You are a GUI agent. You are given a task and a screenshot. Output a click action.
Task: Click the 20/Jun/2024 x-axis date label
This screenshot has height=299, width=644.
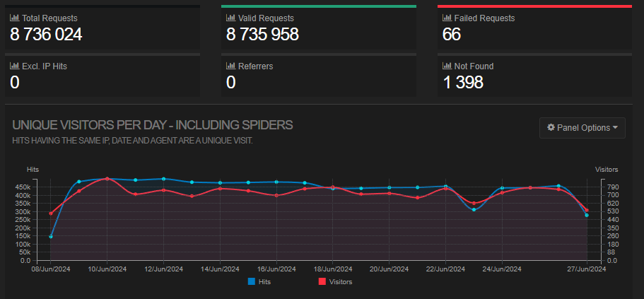tap(390, 269)
